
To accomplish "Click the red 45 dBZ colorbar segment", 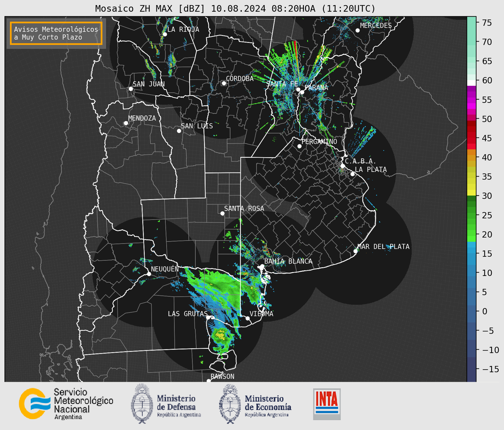I will click(x=471, y=138).
